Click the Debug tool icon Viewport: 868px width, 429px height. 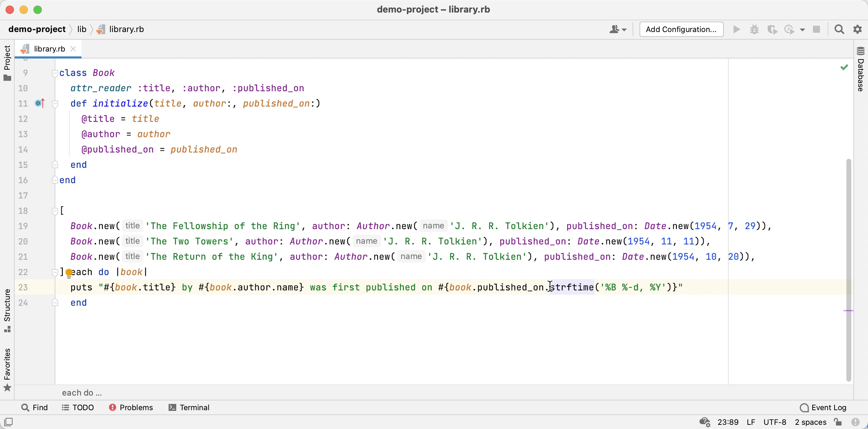pyautogui.click(x=754, y=29)
